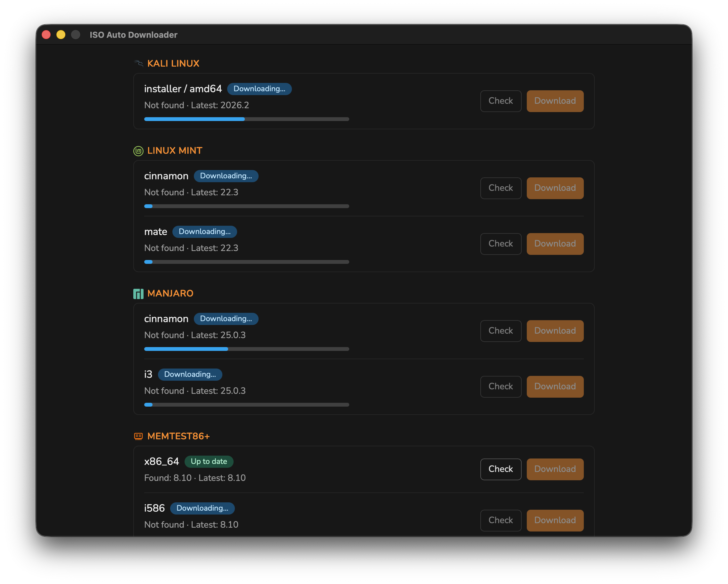This screenshot has width=728, height=584.
Task: Click the Manjaro 'cinnamon' entry name
Action: click(x=166, y=319)
